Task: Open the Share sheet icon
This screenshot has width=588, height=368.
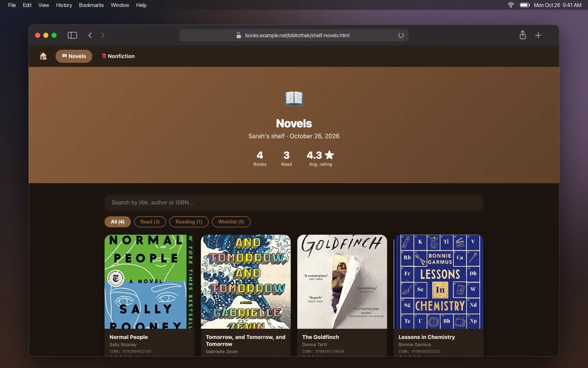Action: tap(523, 35)
